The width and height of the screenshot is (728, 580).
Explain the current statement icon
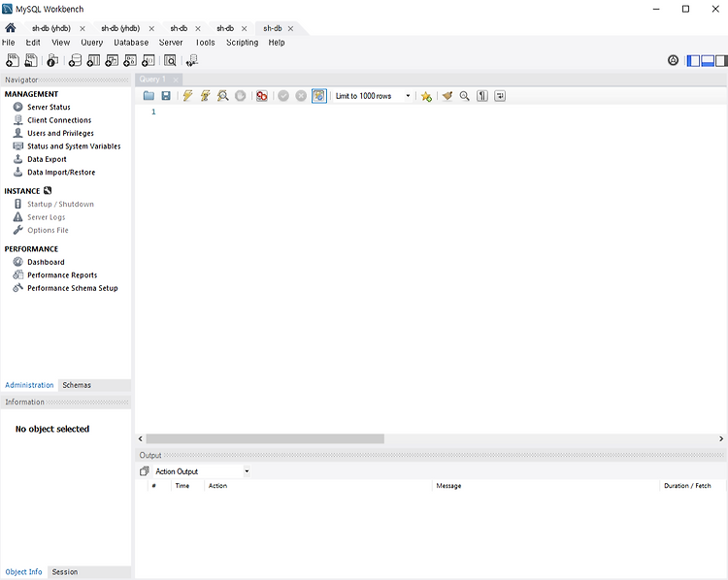coord(223,96)
